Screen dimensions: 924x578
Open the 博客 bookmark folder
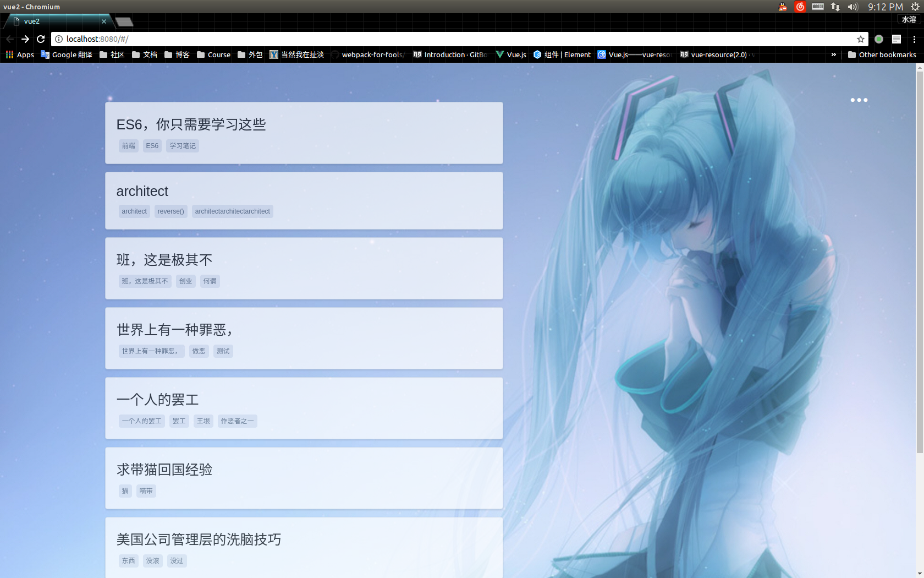pos(177,54)
